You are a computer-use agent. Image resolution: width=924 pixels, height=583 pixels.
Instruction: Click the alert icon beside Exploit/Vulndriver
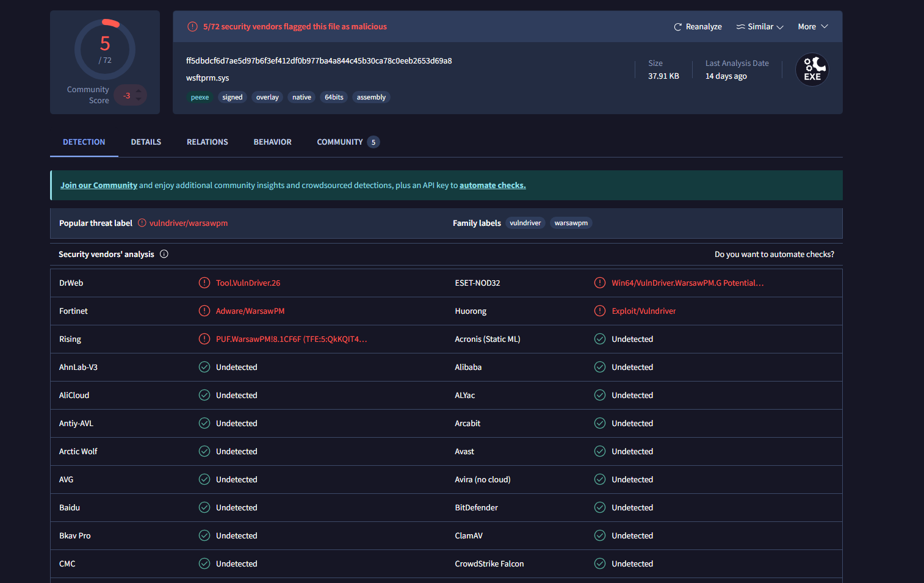coord(600,311)
